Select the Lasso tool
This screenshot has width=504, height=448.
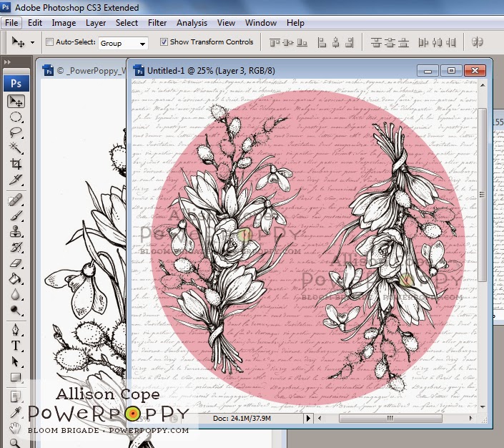coord(16,132)
